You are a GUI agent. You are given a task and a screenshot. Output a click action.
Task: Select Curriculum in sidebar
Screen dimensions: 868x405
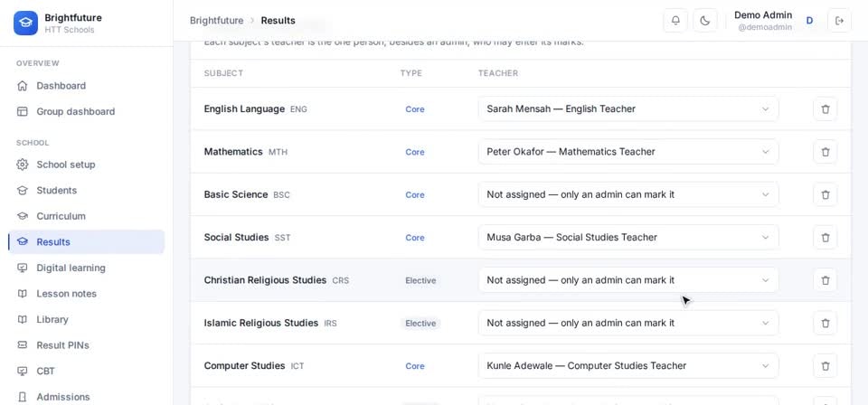tap(87, 216)
